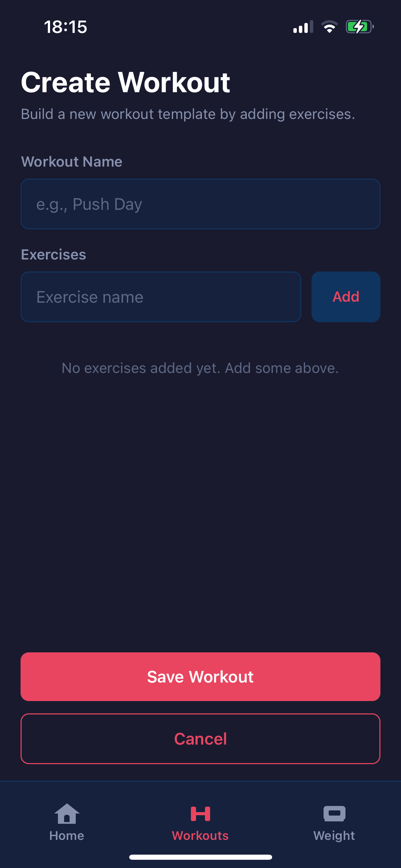The image size is (401, 868).
Task: Tap the Home house icon
Action: coord(67,813)
